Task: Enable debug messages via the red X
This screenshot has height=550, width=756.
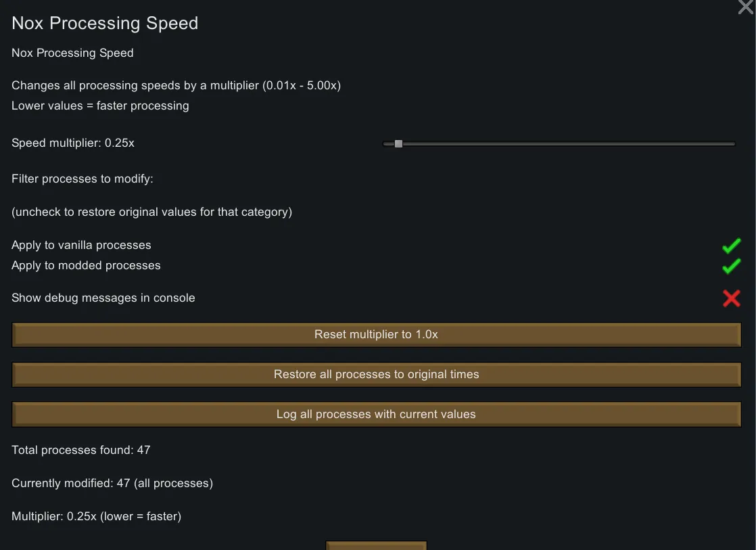Action: 731,298
